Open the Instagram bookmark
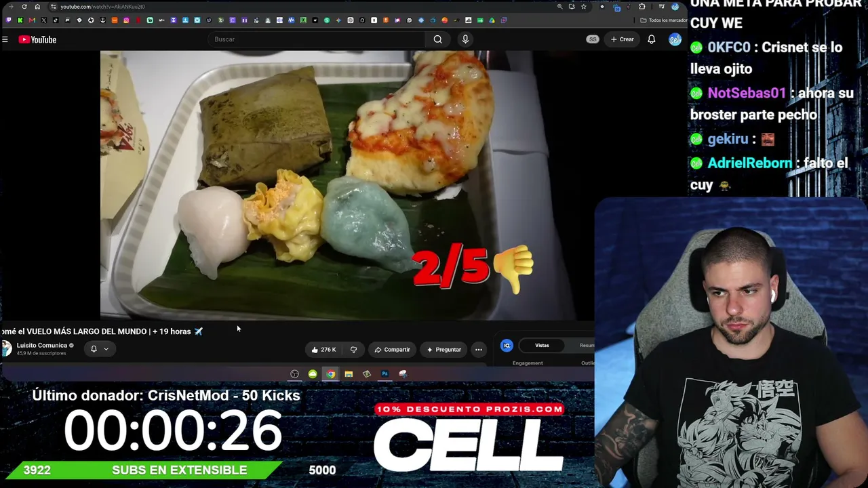This screenshot has width=868, height=488. (126, 20)
